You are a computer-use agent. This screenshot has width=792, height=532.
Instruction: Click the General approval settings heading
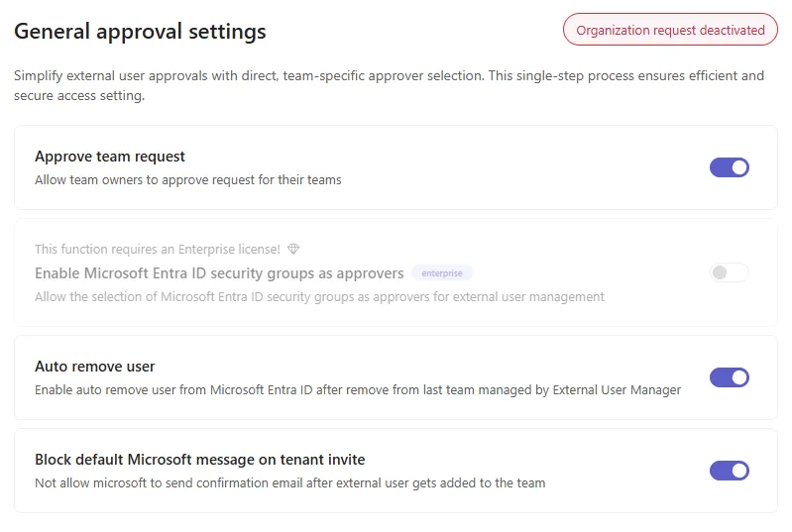pos(140,32)
